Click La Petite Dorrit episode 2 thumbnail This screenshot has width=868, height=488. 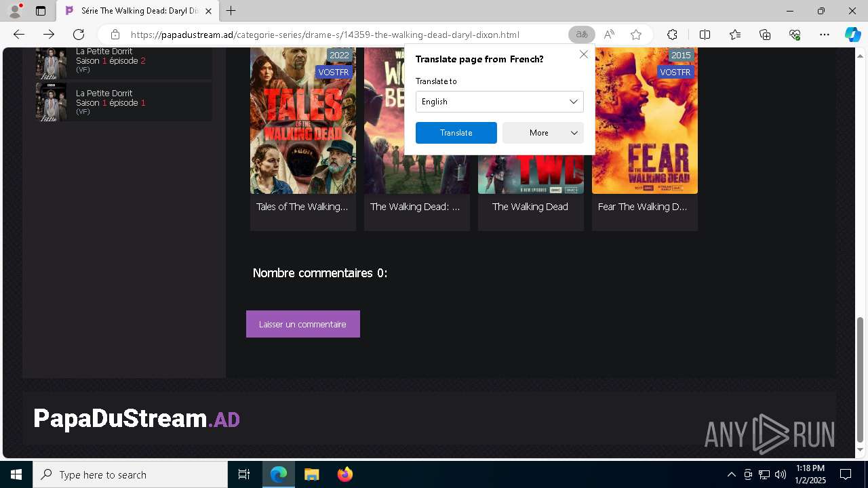(51, 63)
